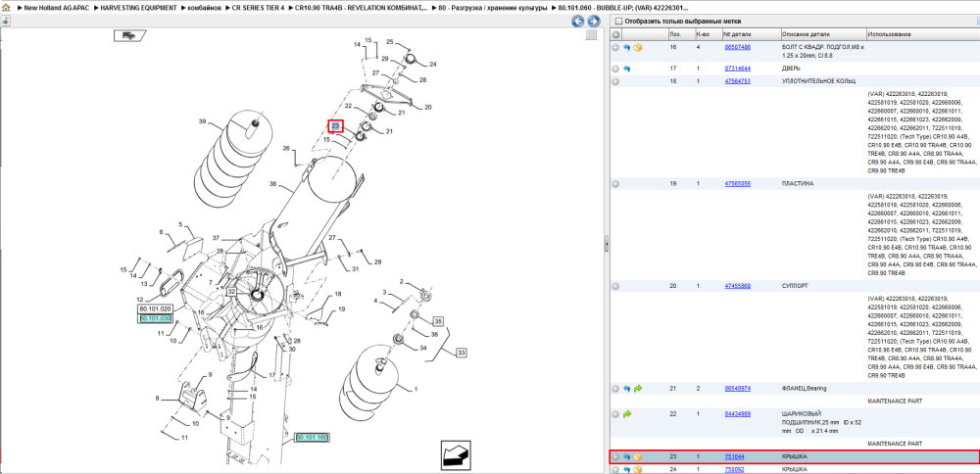
Task: Click green forward arrow in row 22
Action: pos(627,414)
